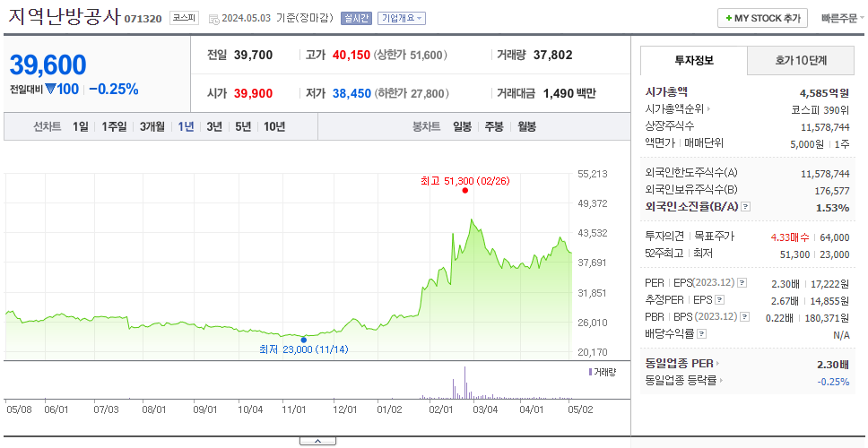Select the 1일 line chart period
The width and height of the screenshot is (868, 448).
pos(81,126)
